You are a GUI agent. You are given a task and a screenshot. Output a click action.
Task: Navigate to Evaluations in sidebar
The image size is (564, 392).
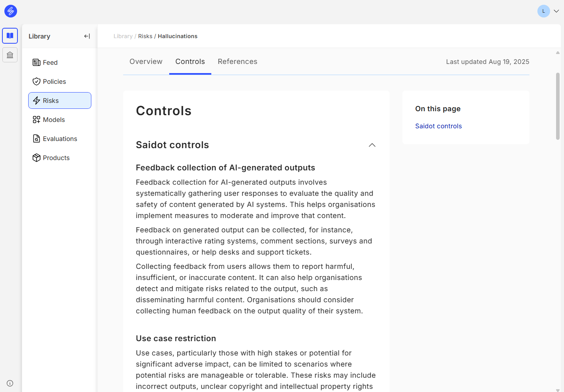[60, 139]
